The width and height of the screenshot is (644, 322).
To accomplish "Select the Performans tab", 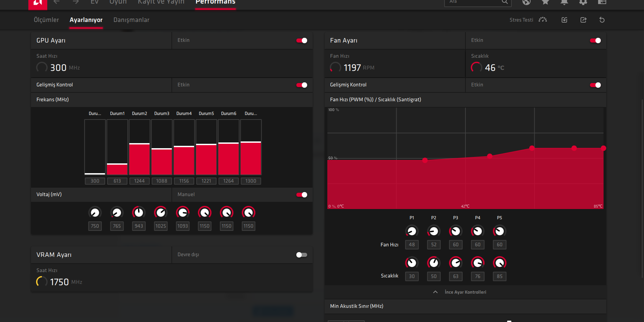I will [215, 2].
